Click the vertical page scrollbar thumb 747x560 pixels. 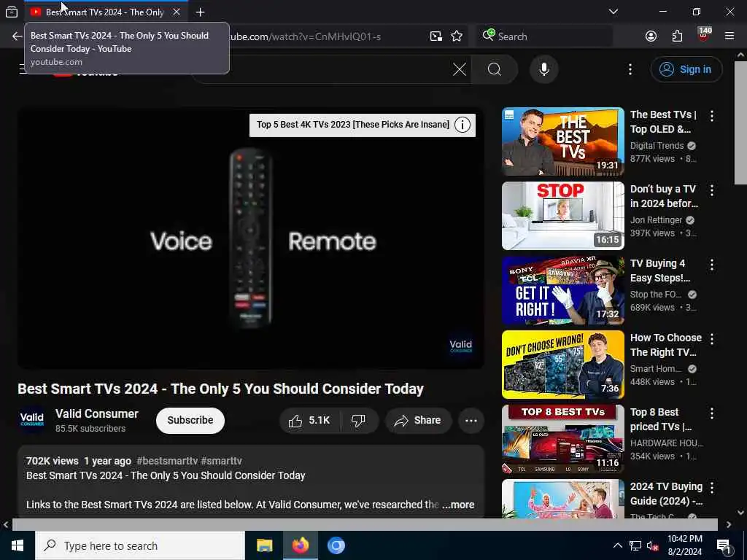click(x=740, y=122)
